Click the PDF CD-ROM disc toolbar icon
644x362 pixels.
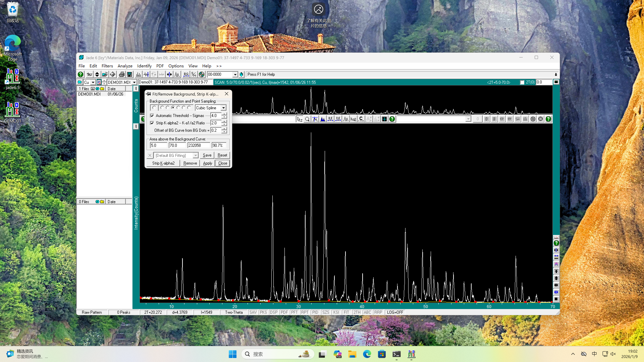tap(201, 74)
